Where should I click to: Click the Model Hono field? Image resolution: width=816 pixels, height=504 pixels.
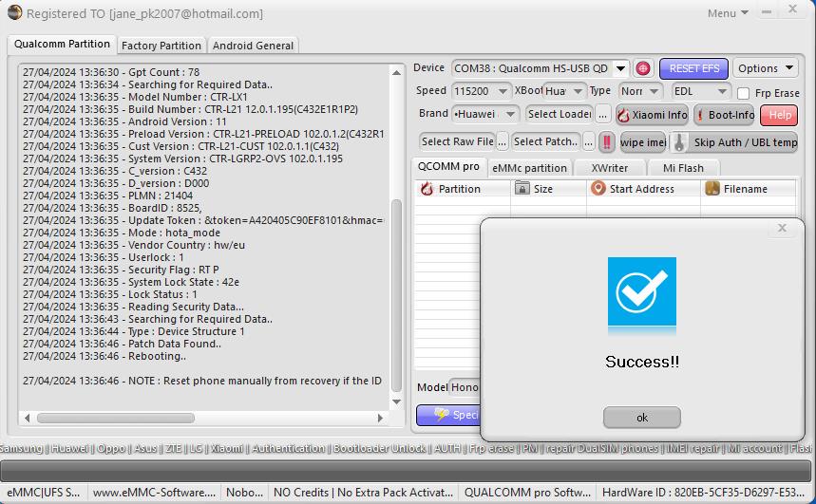click(x=465, y=387)
